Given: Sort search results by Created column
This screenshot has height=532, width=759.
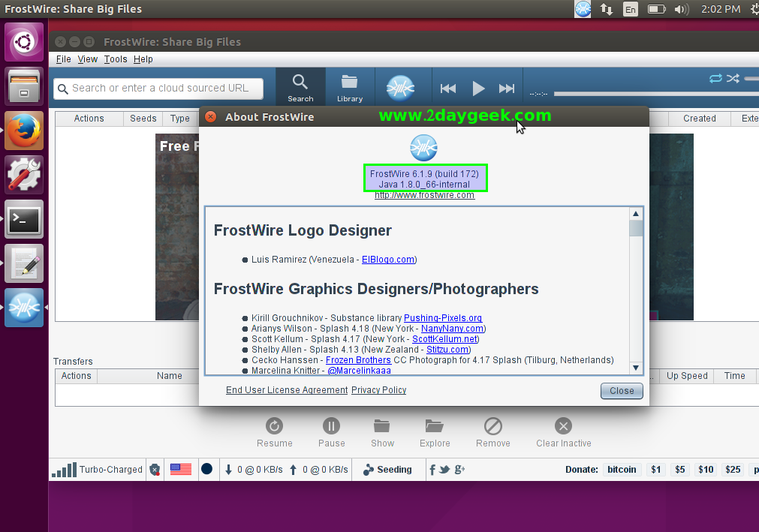Looking at the screenshot, I should (700, 119).
